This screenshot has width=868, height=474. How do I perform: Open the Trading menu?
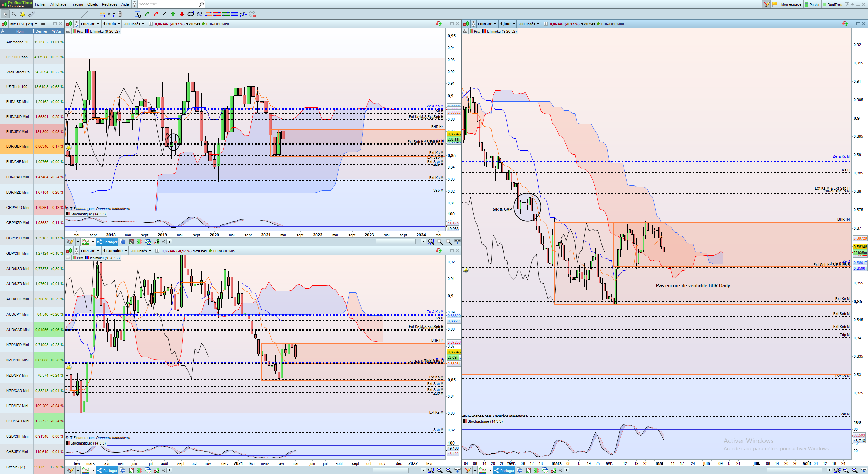tap(77, 4)
